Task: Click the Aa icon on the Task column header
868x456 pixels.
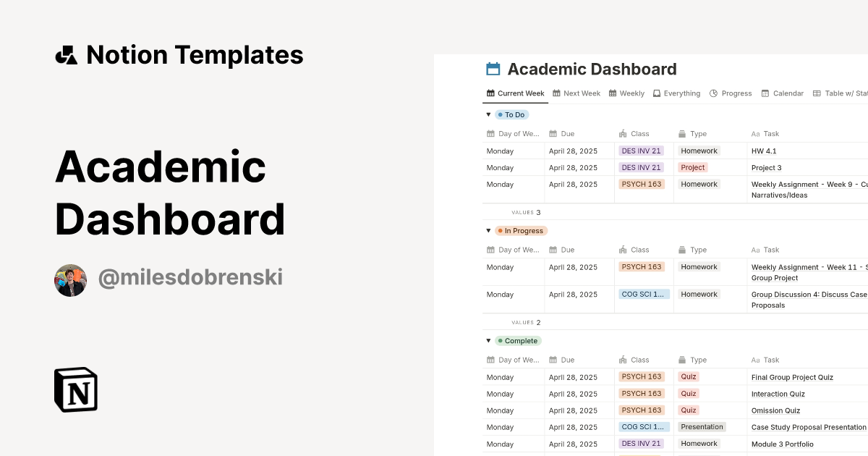Action: point(755,133)
